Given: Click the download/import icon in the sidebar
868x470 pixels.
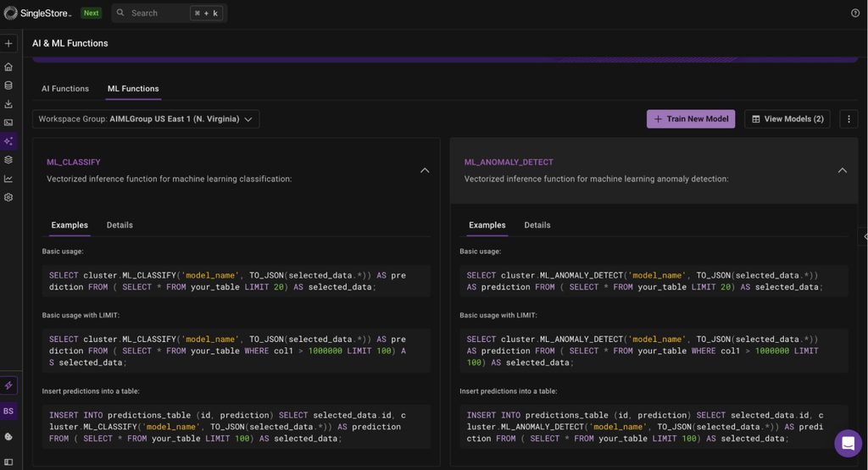Looking at the screenshot, I should coord(8,104).
